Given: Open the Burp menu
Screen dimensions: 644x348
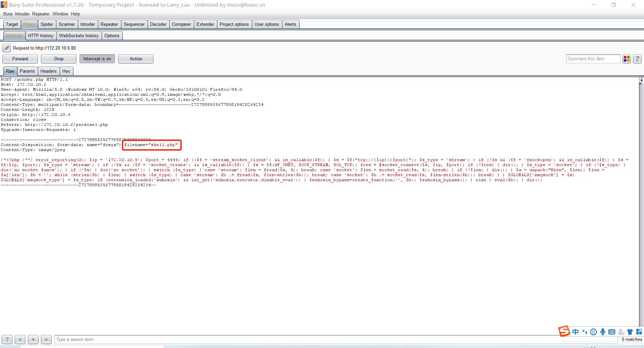Looking at the screenshot, I should (x=8, y=14).
